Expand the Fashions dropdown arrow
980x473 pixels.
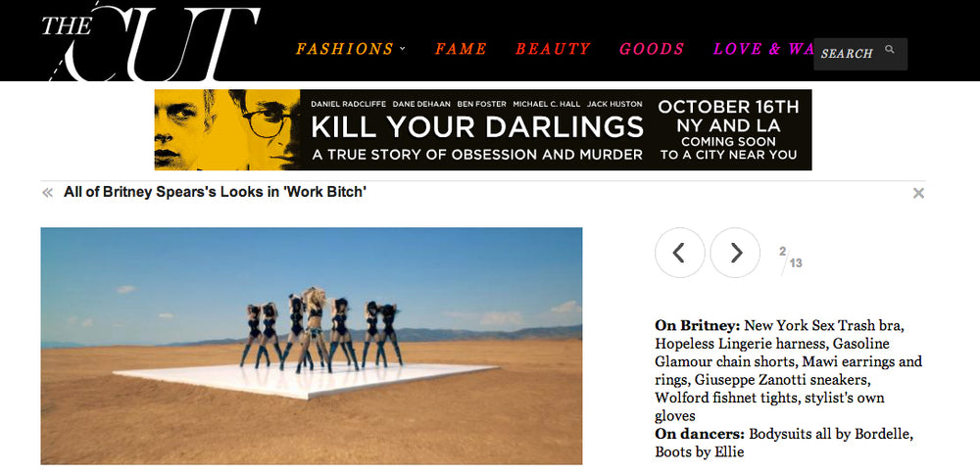click(x=403, y=48)
